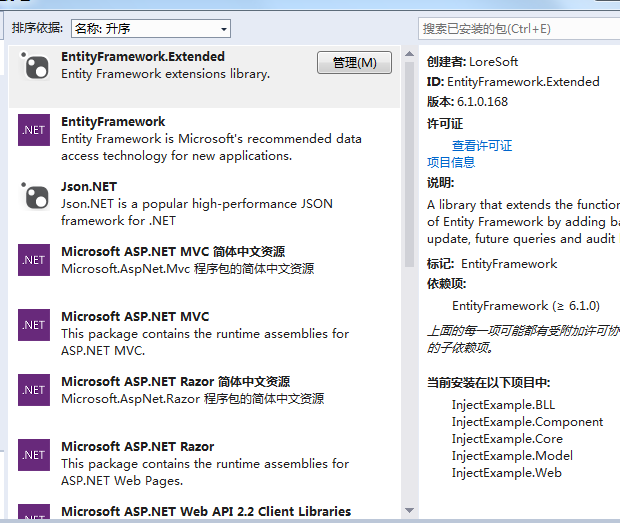620x523 pixels.
Task: Open the 查看许可证 link
Action: (x=482, y=145)
